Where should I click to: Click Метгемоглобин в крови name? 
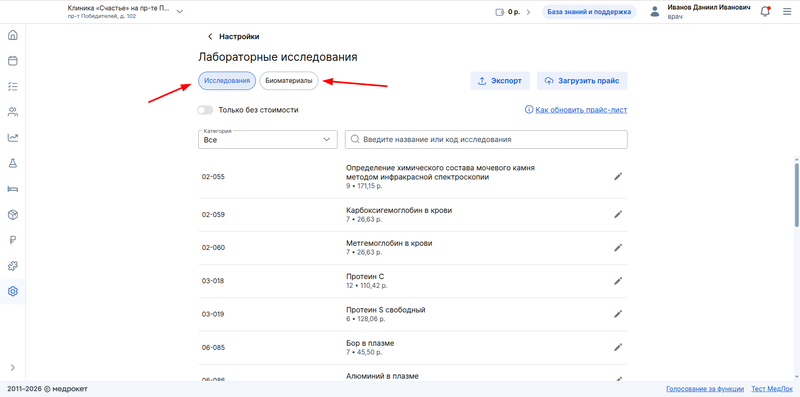[389, 243]
